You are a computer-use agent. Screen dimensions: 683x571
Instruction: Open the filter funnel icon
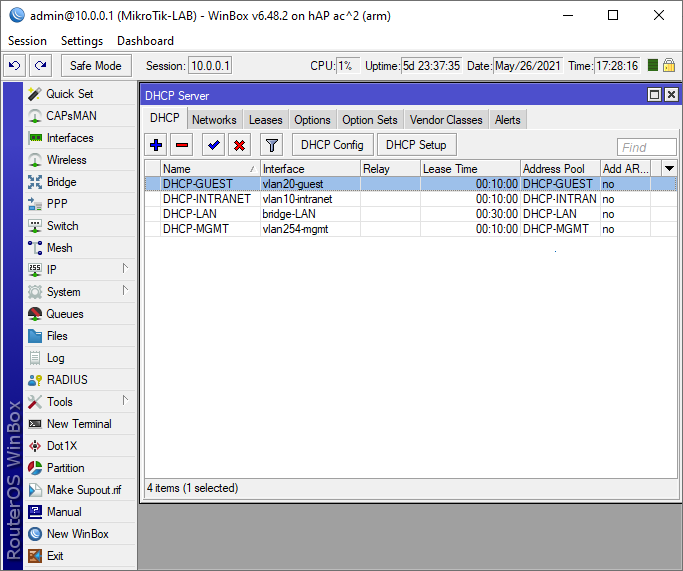tap(272, 145)
